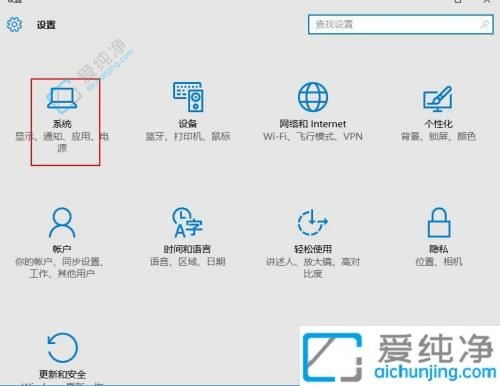
Task: Focus the 查找设置 search field
Action: click(400, 24)
